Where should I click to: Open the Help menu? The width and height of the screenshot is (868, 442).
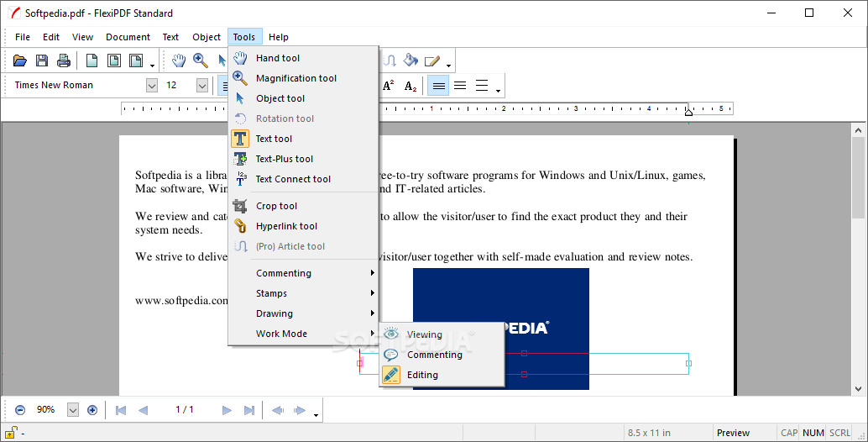(x=279, y=37)
